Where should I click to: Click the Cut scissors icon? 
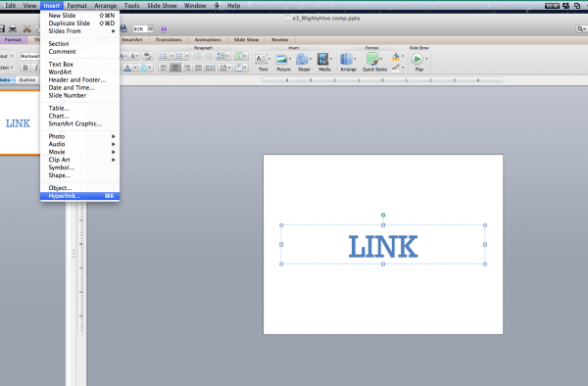(26, 28)
